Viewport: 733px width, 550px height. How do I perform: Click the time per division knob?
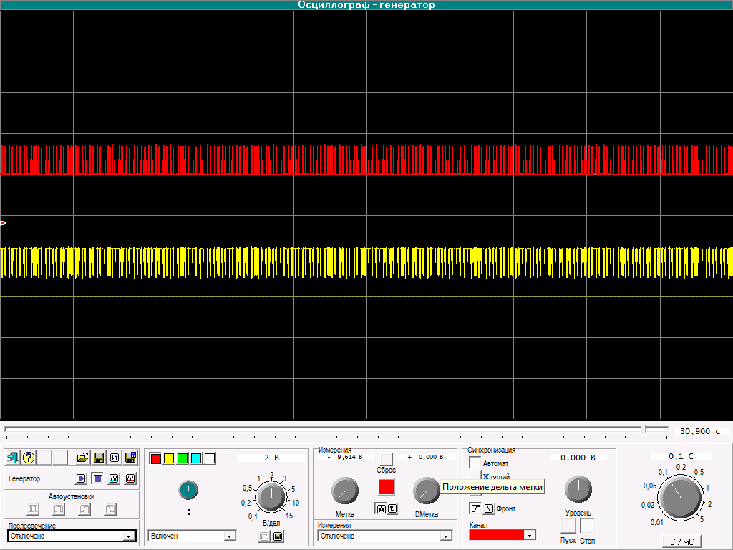pyautogui.click(x=681, y=496)
